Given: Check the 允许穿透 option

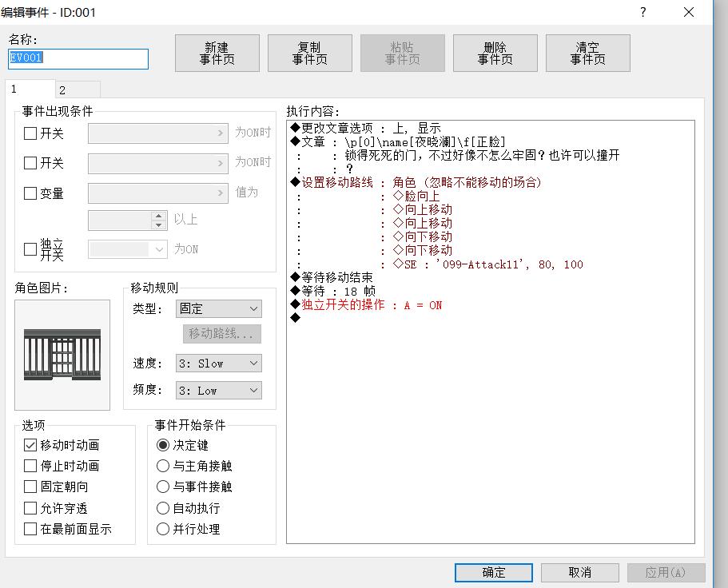Looking at the screenshot, I should [30, 508].
